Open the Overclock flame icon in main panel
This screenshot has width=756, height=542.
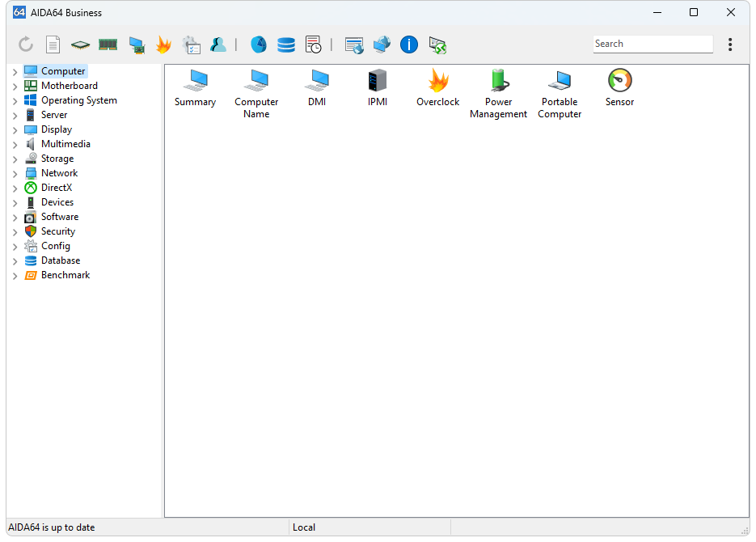pyautogui.click(x=437, y=81)
